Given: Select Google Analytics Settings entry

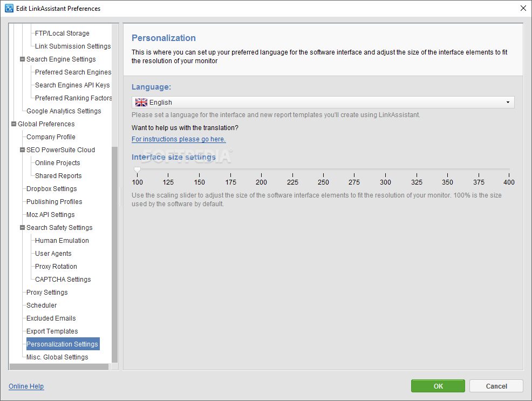Looking at the screenshot, I should click(64, 111).
